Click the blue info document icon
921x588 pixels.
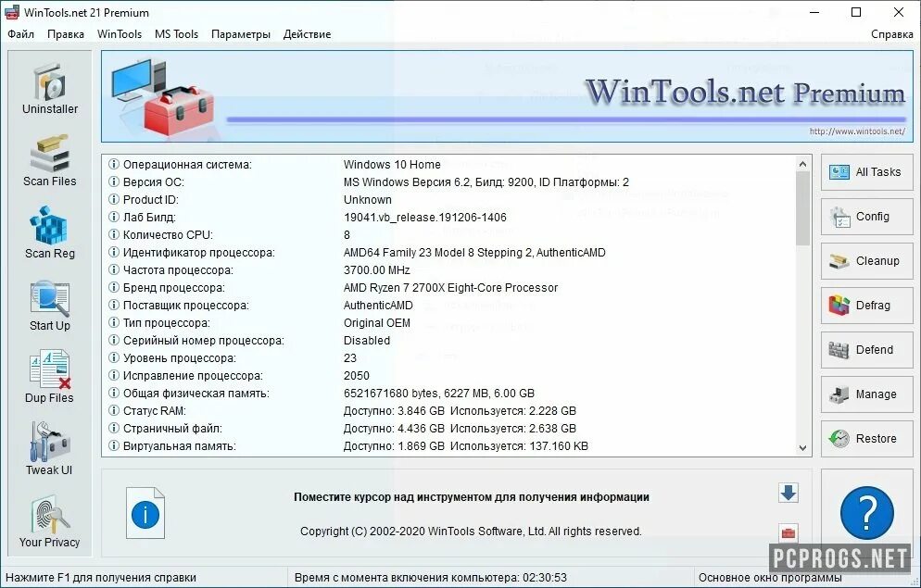click(145, 514)
